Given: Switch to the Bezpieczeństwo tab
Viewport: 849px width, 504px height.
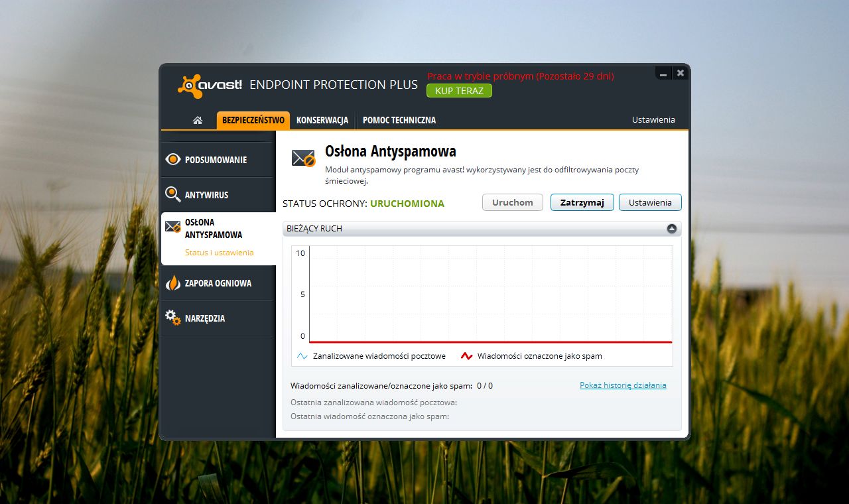Looking at the screenshot, I should click(253, 120).
